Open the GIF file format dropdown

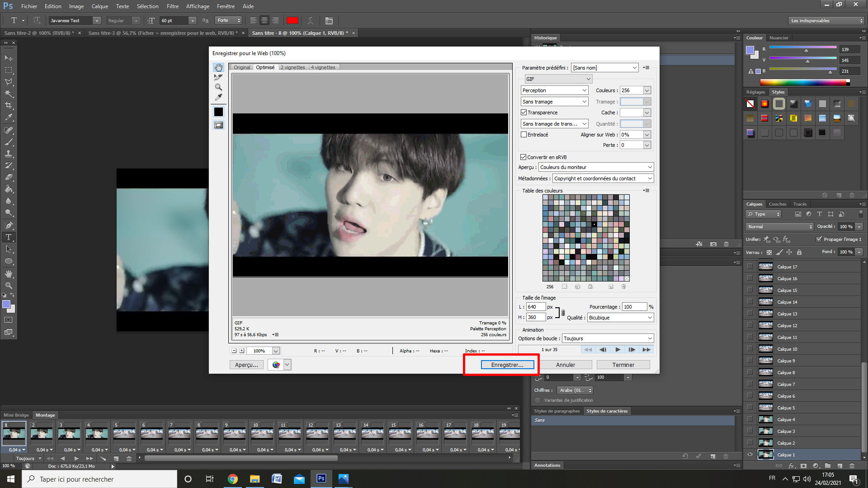click(x=558, y=79)
